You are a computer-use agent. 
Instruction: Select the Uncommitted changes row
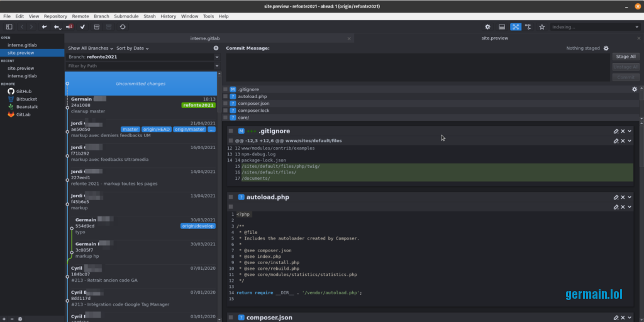coord(141,84)
